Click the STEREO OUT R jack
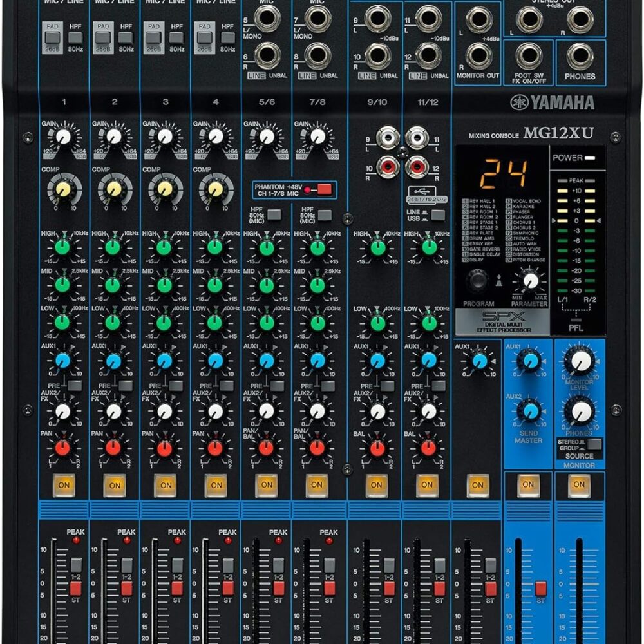 tap(580, 19)
